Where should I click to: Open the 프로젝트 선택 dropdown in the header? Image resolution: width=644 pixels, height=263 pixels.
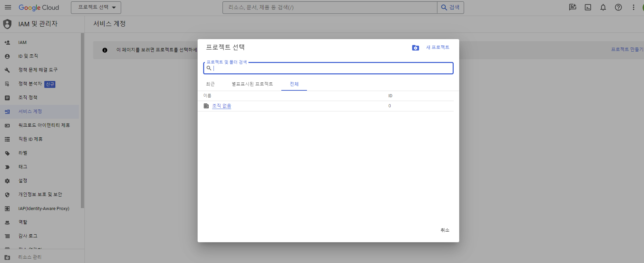pos(96,7)
